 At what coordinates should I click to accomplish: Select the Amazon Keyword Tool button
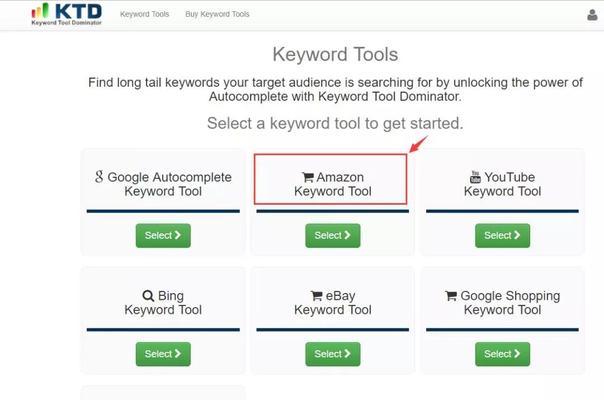[333, 235]
